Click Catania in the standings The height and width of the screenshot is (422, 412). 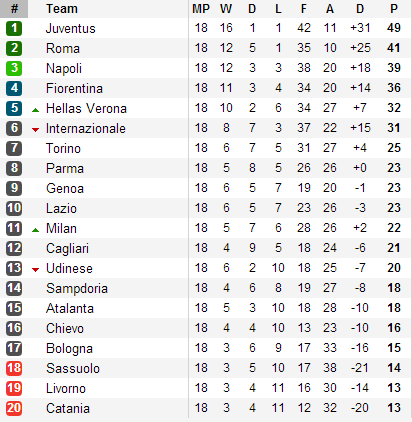tap(68, 408)
